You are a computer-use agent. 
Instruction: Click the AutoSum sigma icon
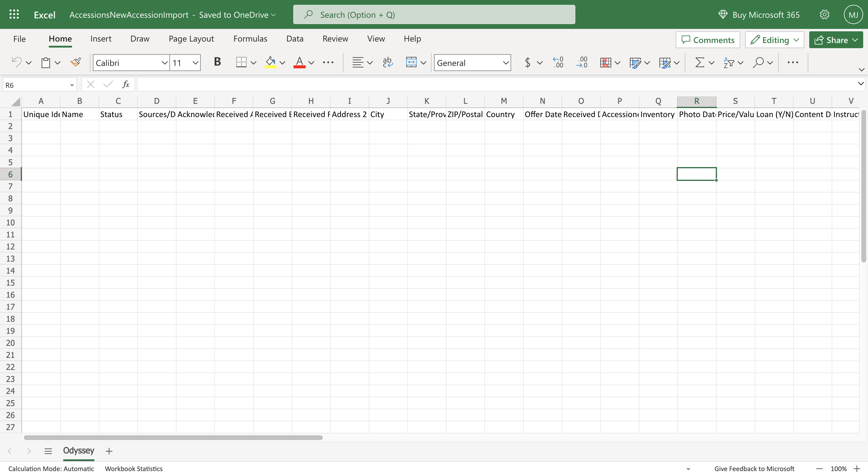click(x=700, y=62)
